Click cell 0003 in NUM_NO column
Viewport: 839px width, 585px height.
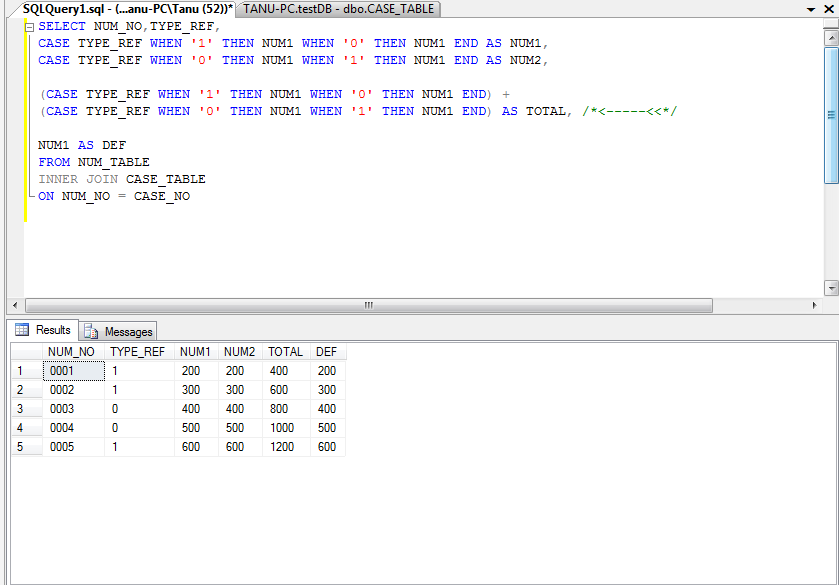pyautogui.click(x=73, y=409)
